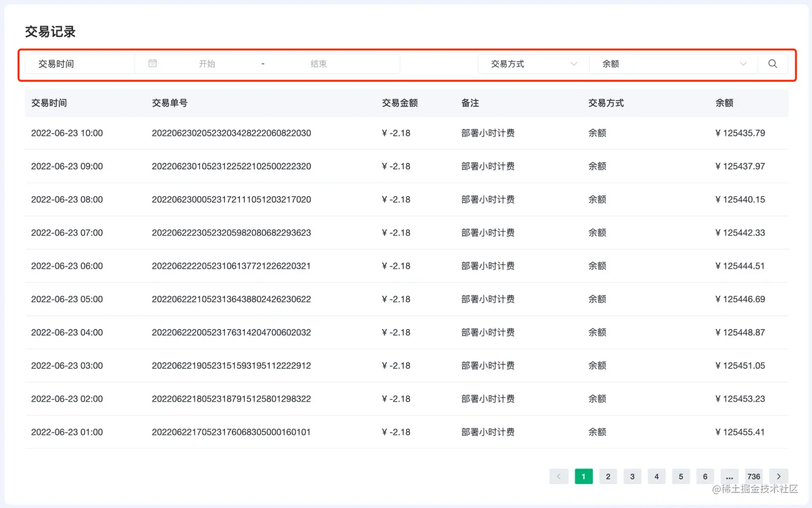The image size is (812, 508).
Task: Click the ellipsis pagination button
Action: pos(729,476)
